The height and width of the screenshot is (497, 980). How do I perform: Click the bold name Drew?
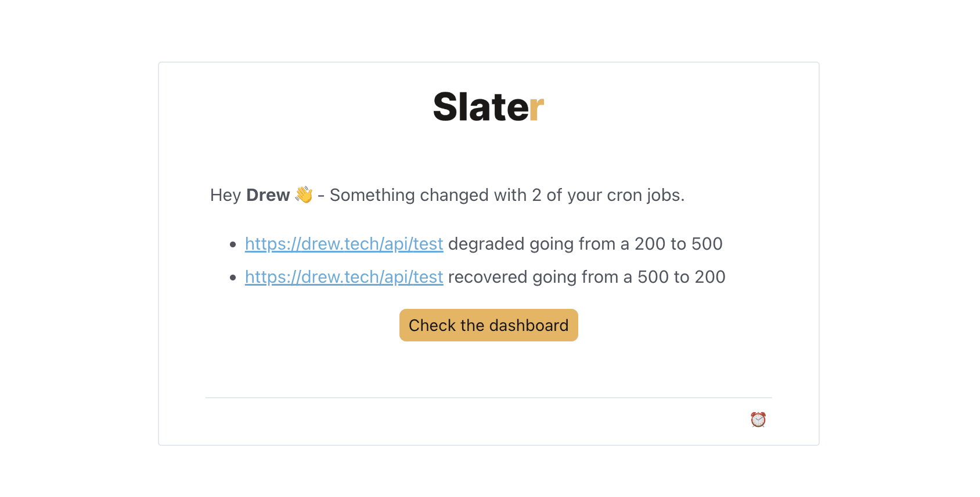click(268, 195)
